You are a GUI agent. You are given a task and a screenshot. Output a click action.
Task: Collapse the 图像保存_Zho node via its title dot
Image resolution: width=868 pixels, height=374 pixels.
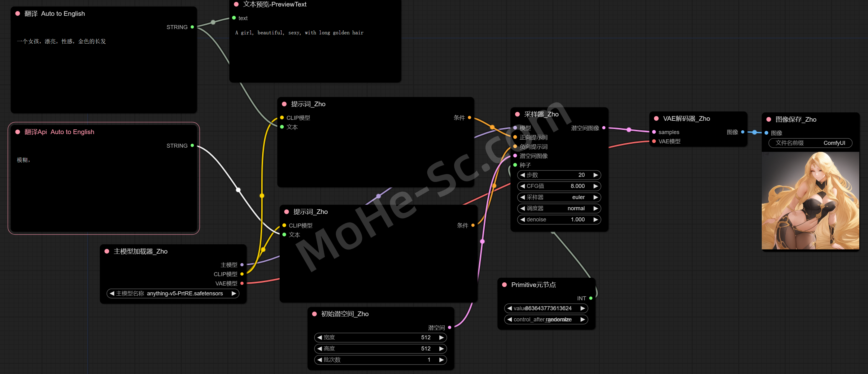click(x=769, y=119)
